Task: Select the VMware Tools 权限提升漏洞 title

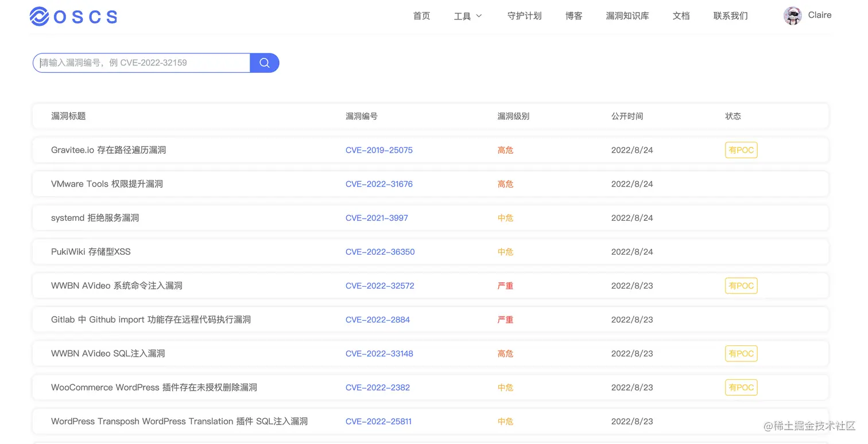Action: (x=107, y=184)
